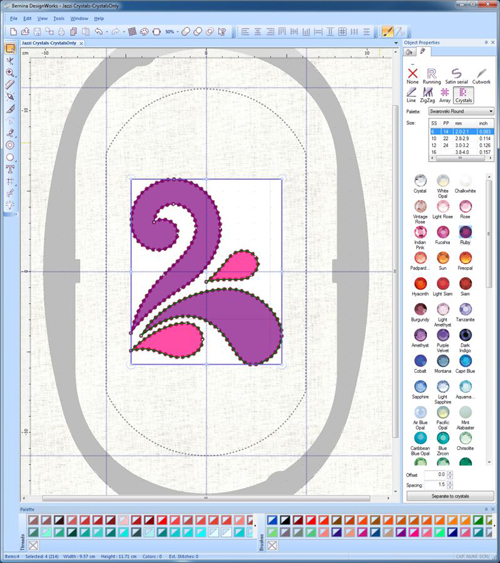Click the hoop icon in the toolbar
Viewport: 500px width, 563px height.
(156, 32)
